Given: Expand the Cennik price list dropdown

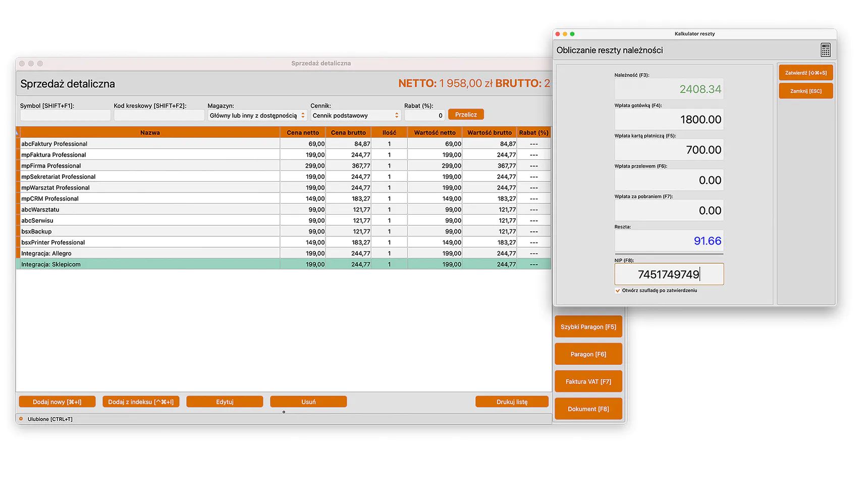Looking at the screenshot, I should [355, 116].
